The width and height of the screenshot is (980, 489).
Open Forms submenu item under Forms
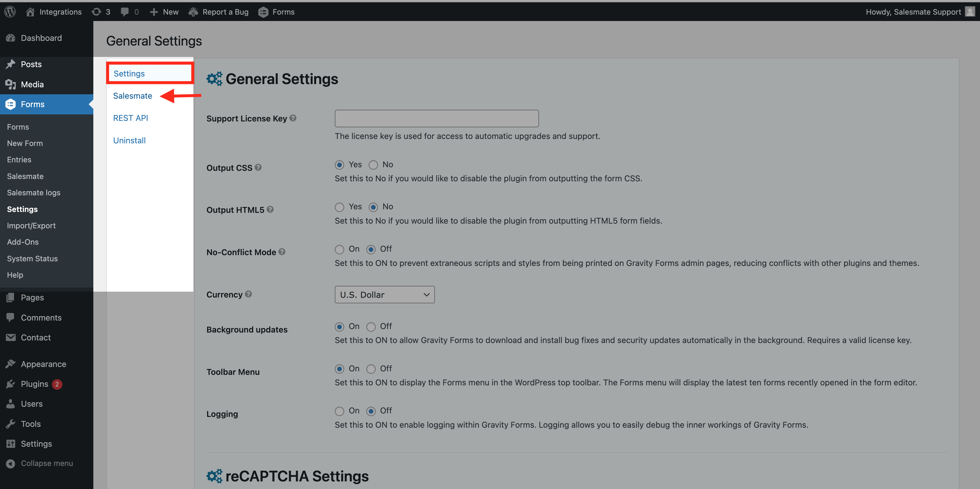[x=18, y=127]
